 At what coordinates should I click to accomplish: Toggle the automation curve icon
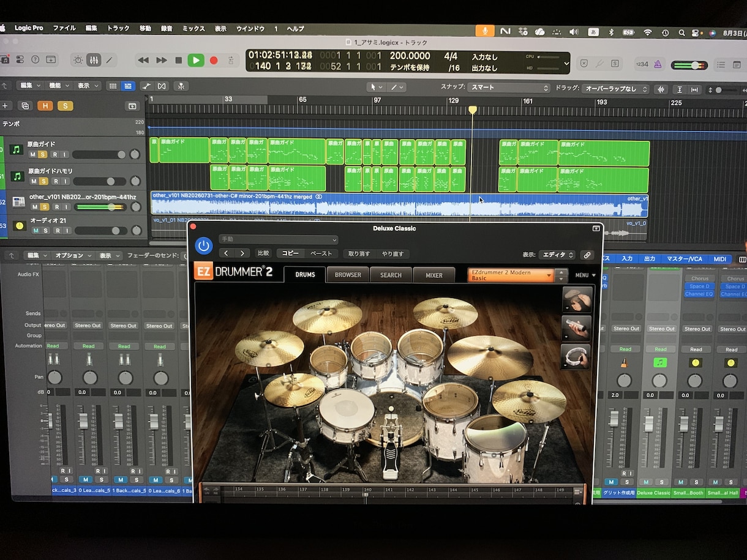tap(146, 86)
